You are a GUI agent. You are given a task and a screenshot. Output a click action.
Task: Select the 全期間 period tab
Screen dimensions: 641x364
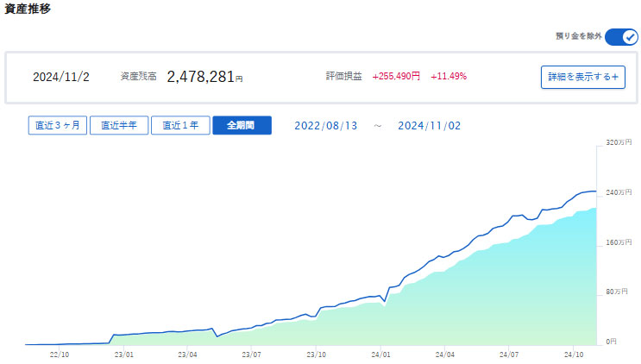242,125
